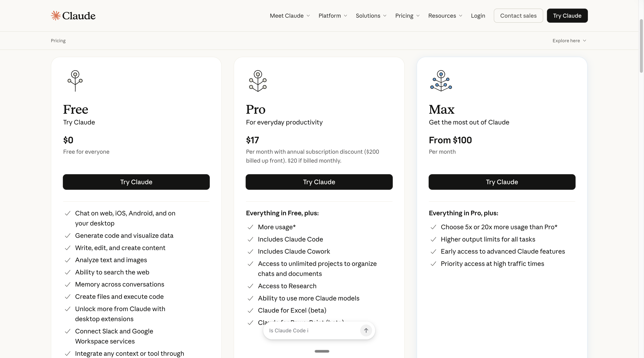
Task: Click the Contact sales button
Action: point(518,16)
